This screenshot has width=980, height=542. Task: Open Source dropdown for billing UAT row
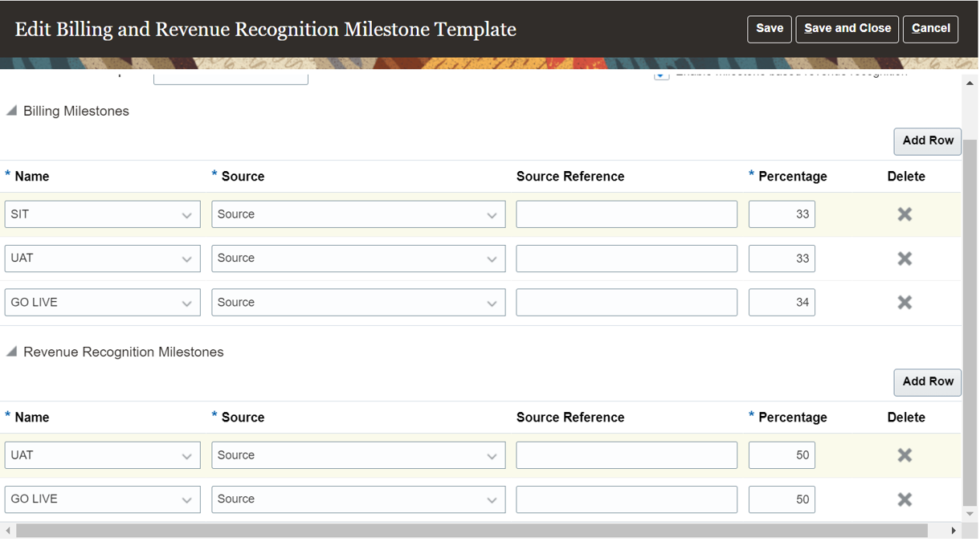[492, 259]
